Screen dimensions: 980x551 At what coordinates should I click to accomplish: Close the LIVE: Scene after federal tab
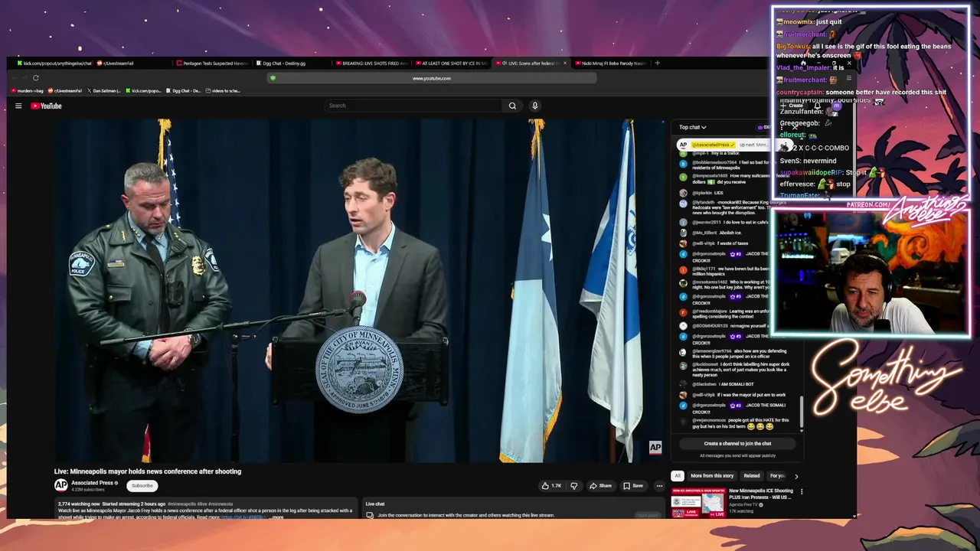(565, 64)
